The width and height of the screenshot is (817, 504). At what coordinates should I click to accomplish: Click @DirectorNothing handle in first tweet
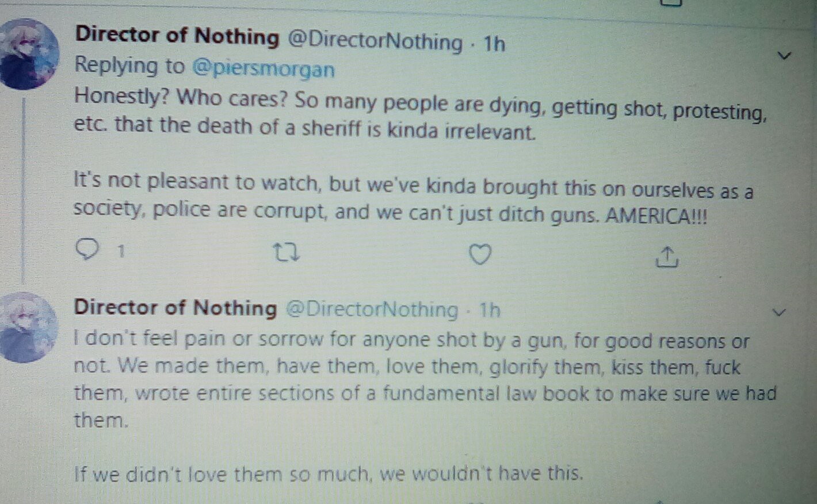(375, 40)
